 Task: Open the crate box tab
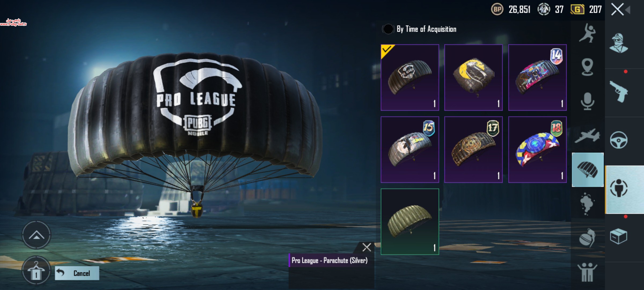(619, 236)
